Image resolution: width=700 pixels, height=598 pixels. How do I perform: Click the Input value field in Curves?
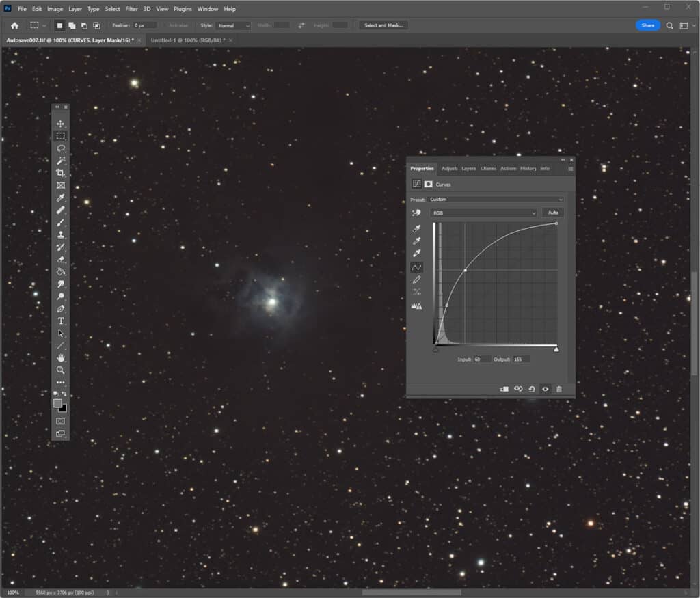pyautogui.click(x=482, y=359)
